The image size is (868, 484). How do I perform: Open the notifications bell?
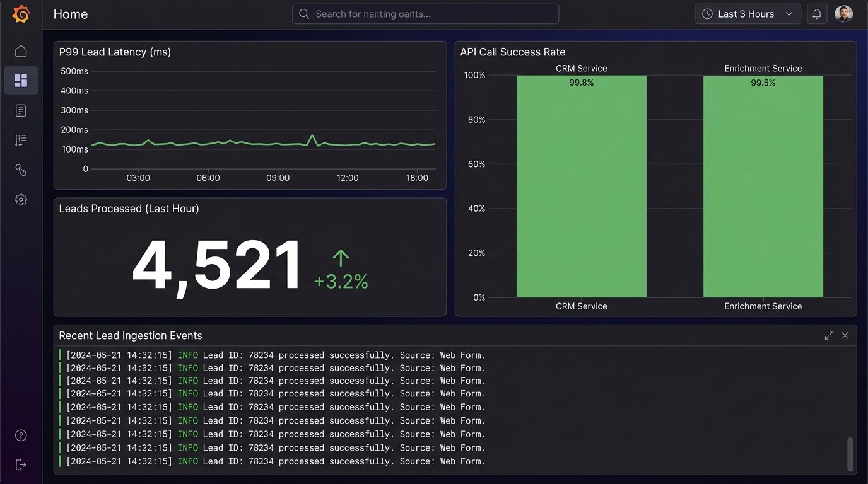[817, 14]
